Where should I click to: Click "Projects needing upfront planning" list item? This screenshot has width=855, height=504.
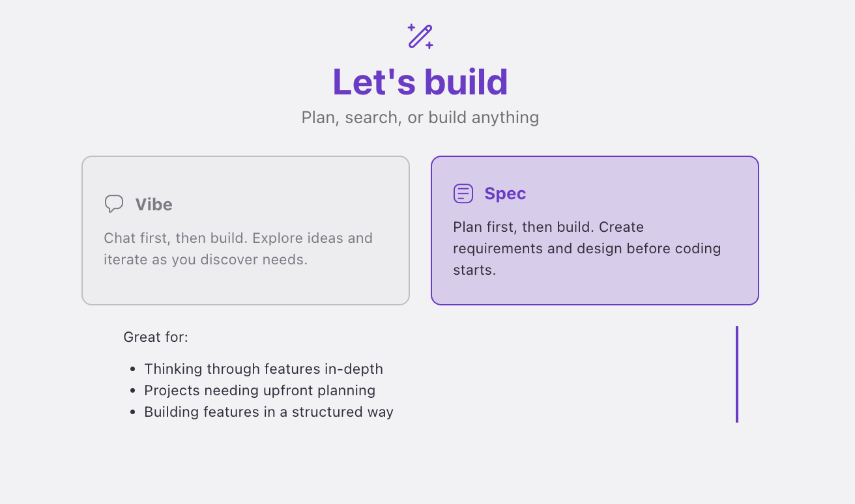(260, 391)
